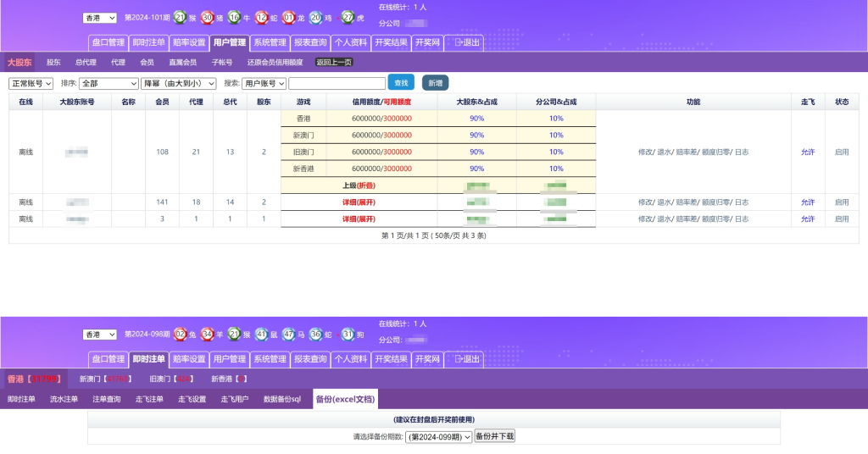Toggle 允许 for the row with 108 members
The width and height of the screenshot is (868, 454).
[x=807, y=152]
